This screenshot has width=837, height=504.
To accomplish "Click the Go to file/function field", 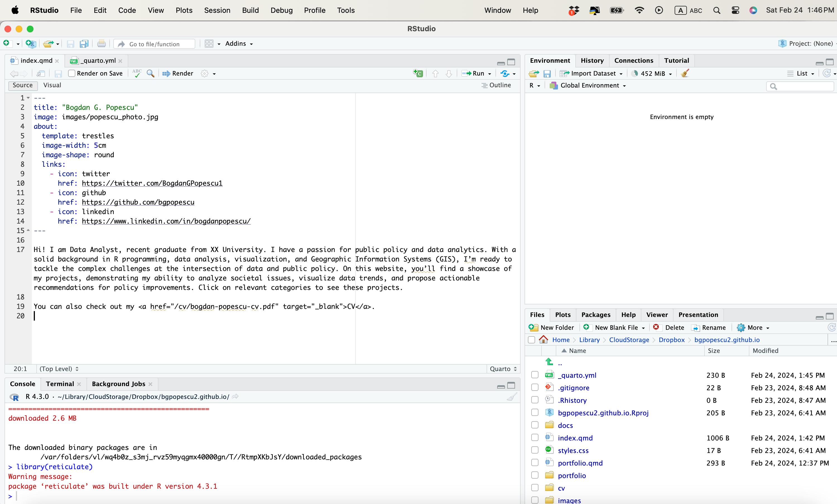I will (x=155, y=44).
